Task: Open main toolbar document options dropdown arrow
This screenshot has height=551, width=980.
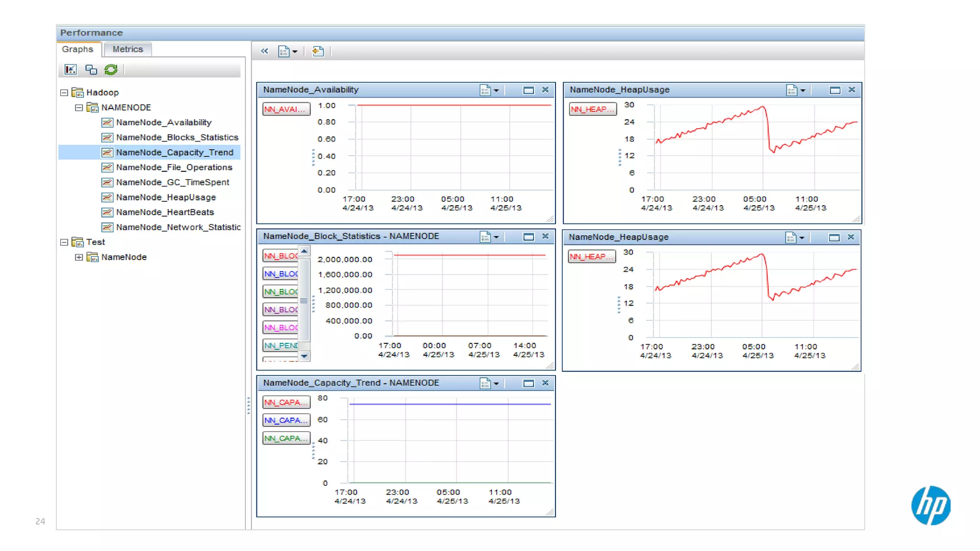Action: [295, 51]
